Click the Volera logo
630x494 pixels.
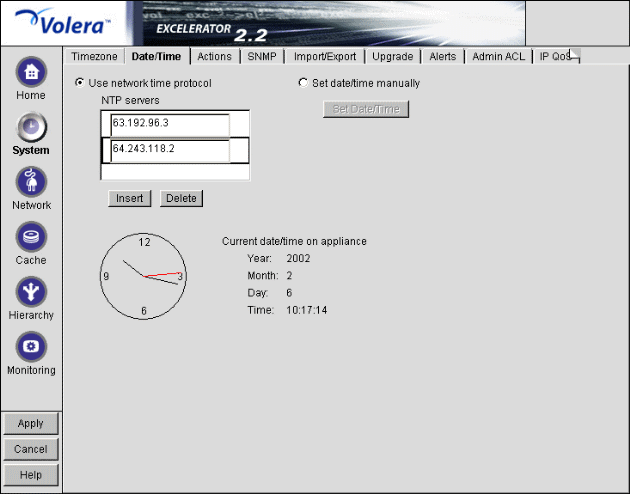(x=62, y=22)
